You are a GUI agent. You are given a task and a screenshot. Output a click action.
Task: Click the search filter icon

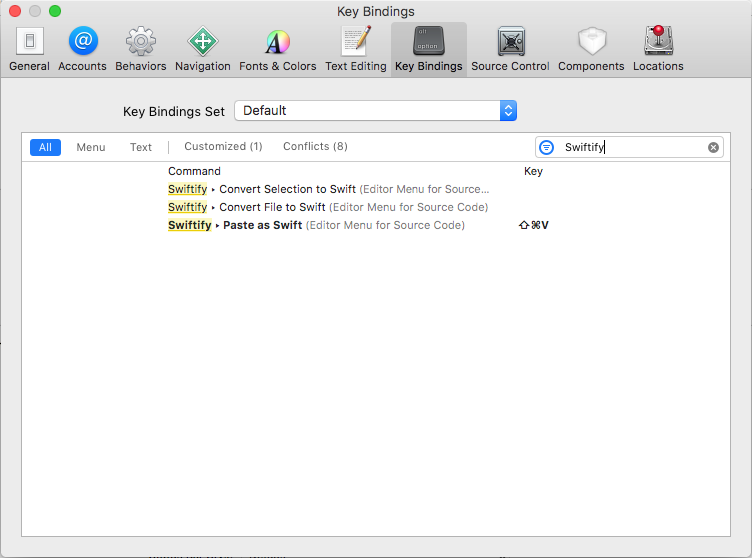click(546, 147)
